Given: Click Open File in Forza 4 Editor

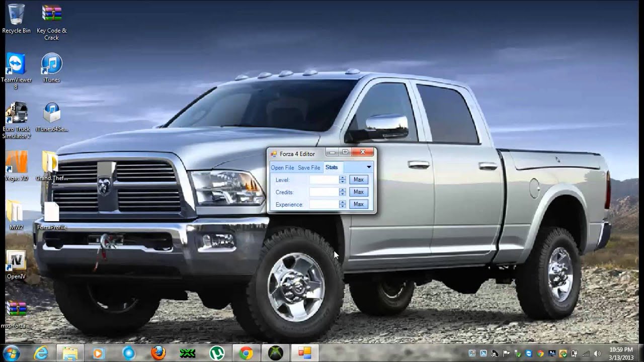Looking at the screenshot, I should coord(282,167).
